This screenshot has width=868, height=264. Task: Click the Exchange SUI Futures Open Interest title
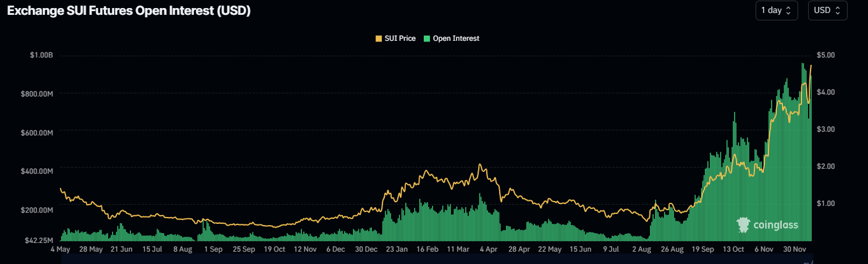(129, 11)
